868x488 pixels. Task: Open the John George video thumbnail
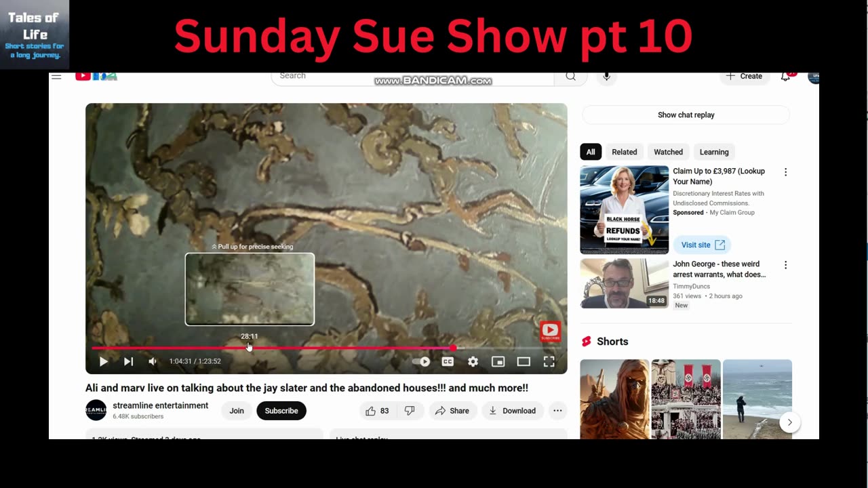[x=625, y=283]
